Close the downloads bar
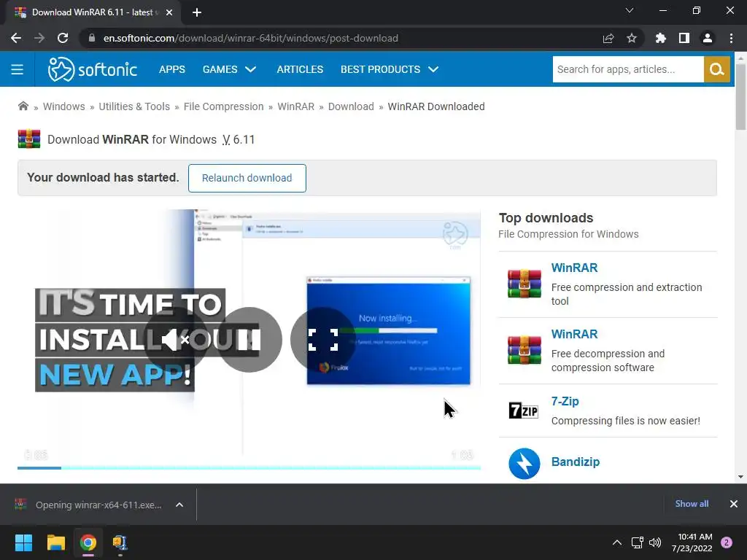Image resolution: width=747 pixels, height=560 pixels. 734,504
